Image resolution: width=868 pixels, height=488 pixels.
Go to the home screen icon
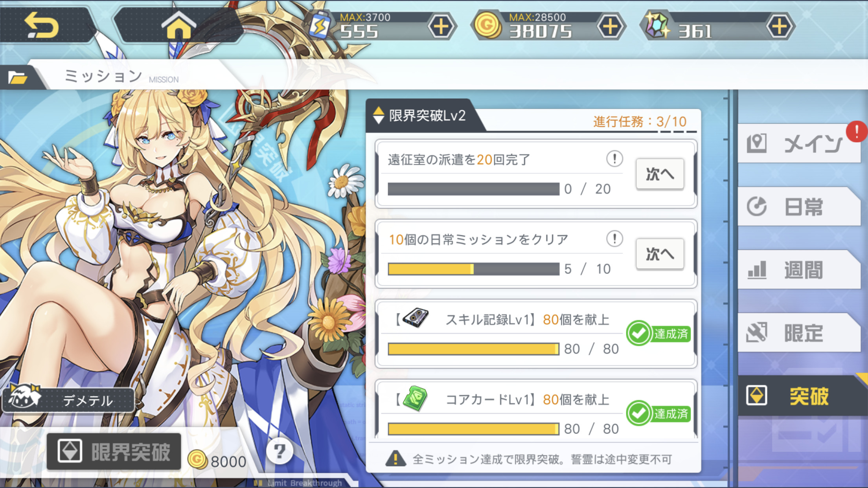point(178,25)
